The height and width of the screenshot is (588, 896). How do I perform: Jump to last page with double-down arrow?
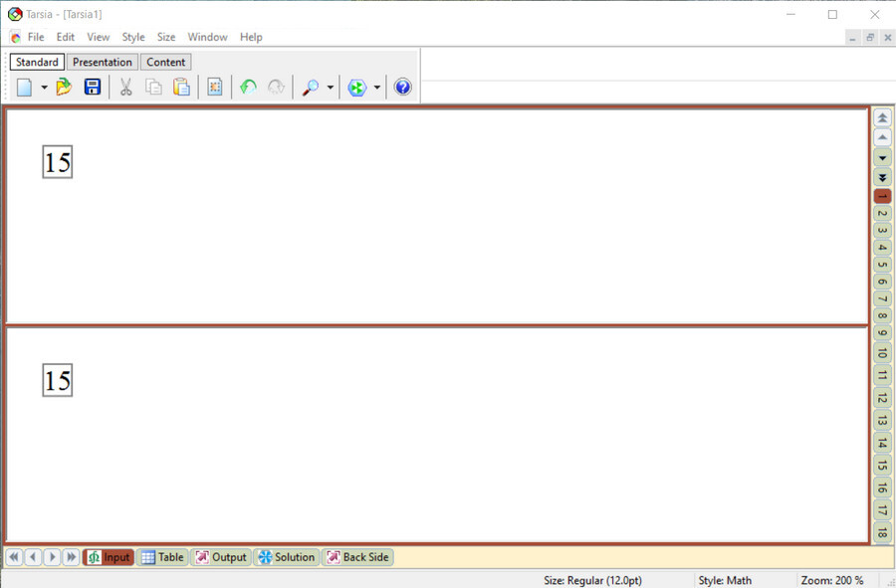(882, 177)
